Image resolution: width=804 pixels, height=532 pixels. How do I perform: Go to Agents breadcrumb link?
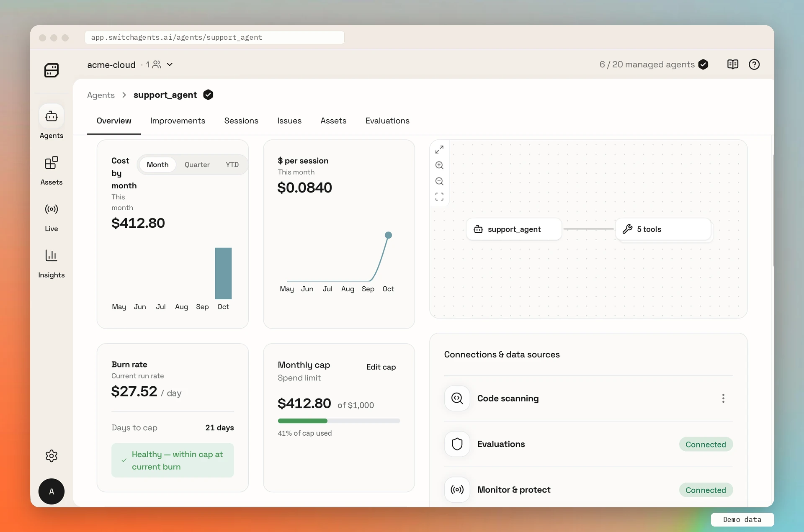tap(101, 95)
